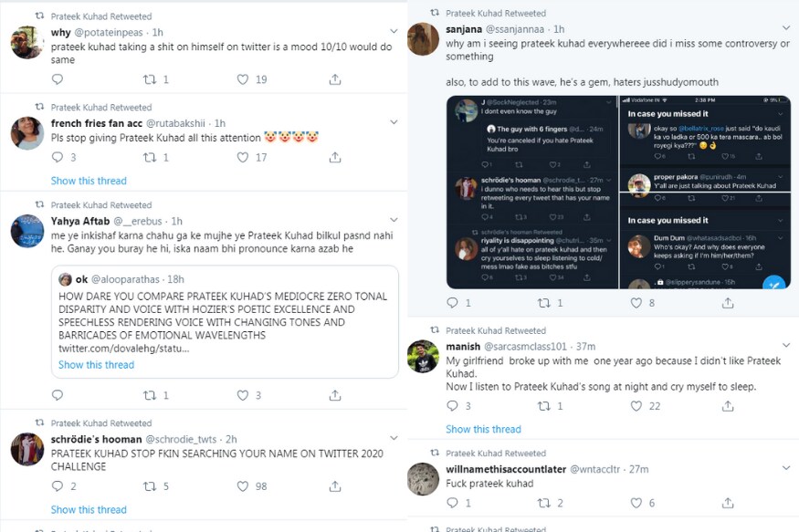Screen dimensions: 799x532
Task: Like the french fries fan acc tweet
Action: pyautogui.click(x=243, y=157)
